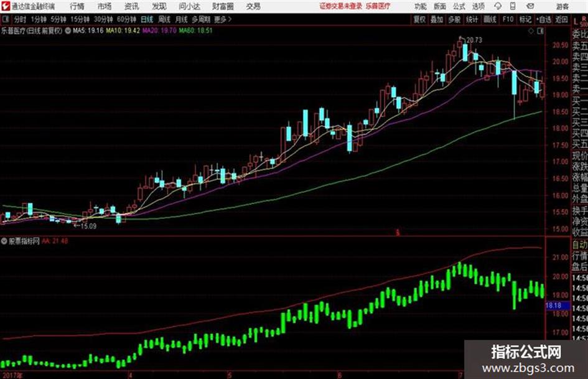Open the 问小达 menu

[190, 6]
